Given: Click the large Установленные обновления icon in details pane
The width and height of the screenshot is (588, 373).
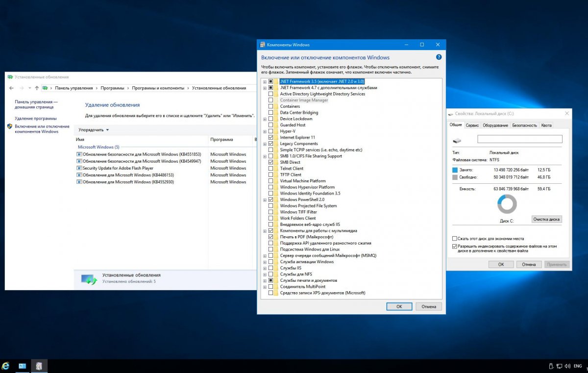Looking at the screenshot, I should (89, 279).
